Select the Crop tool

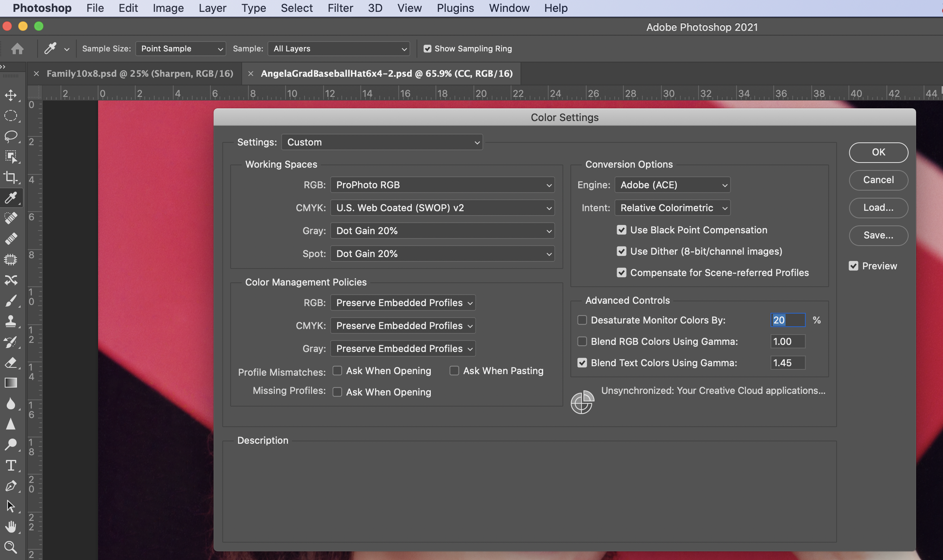click(11, 178)
